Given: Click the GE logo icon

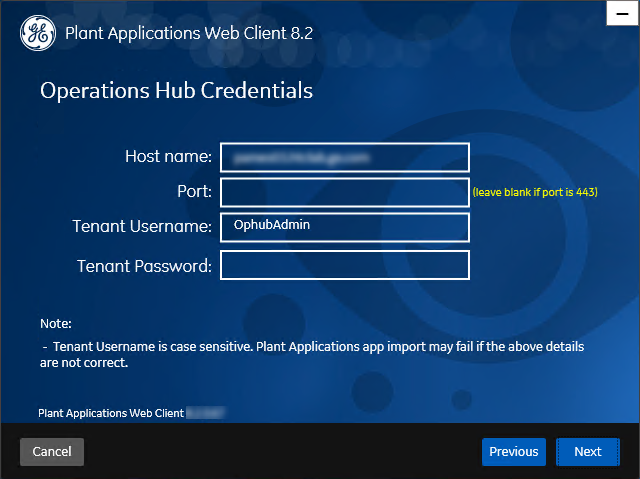Looking at the screenshot, I should coord(38,33).
